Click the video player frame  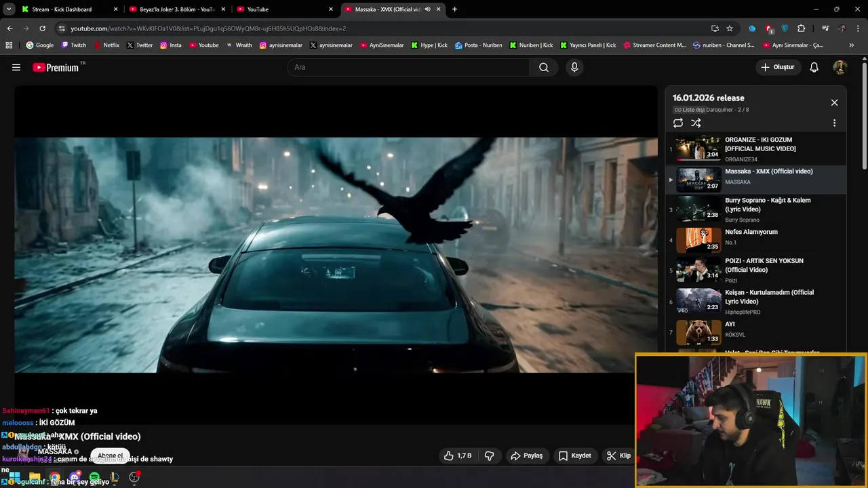[x=336, y=254]
